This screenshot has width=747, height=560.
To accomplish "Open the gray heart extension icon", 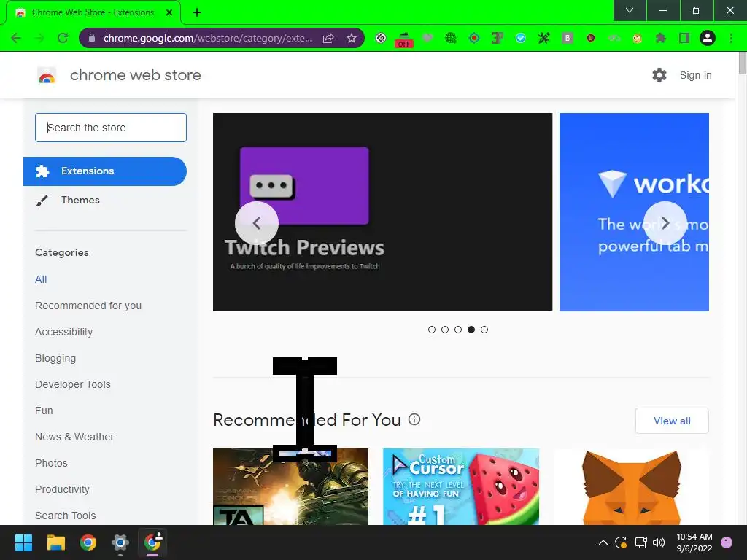I will pyautogui.click(x=427, y=38).
